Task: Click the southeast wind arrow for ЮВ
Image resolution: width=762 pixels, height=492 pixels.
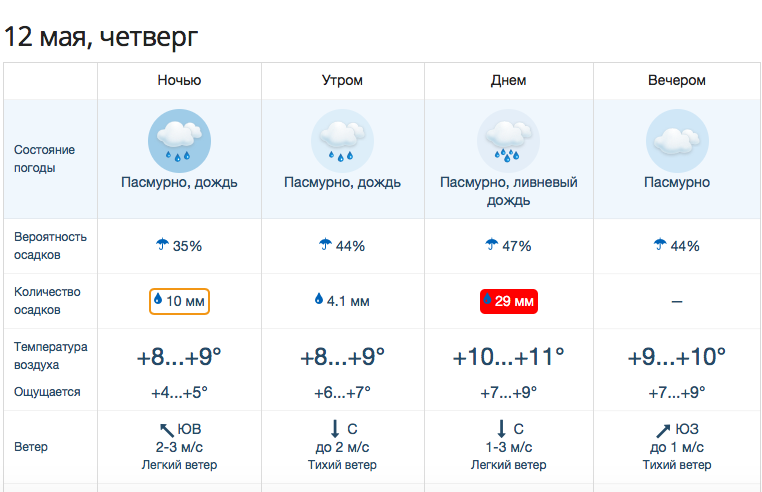Action: pos(167,430)
